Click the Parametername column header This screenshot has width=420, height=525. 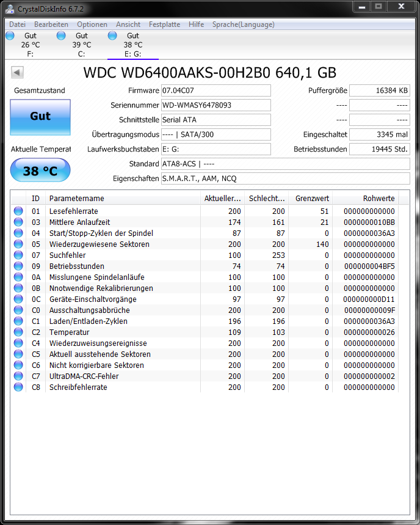coord(123,199)
